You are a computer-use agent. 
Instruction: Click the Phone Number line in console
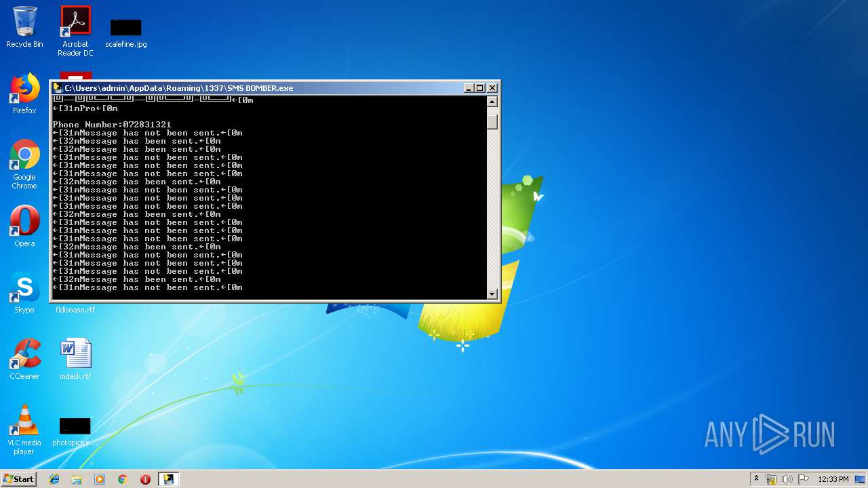pos(112,125)
